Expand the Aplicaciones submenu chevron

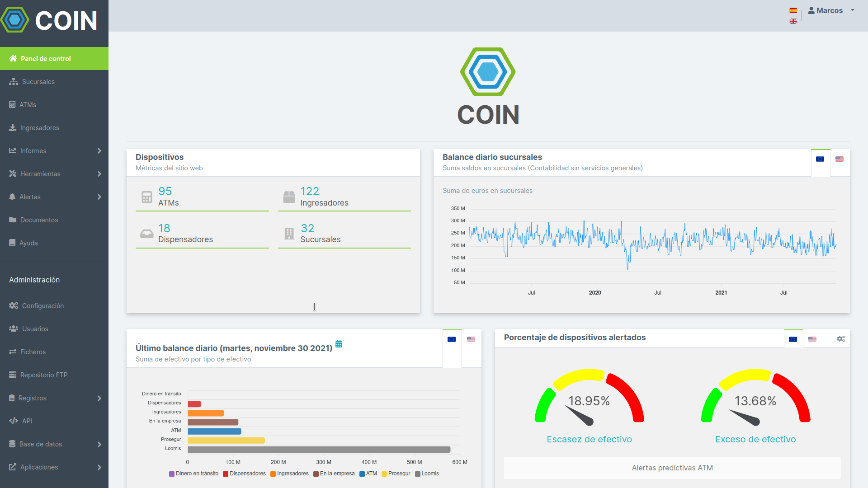99,468
